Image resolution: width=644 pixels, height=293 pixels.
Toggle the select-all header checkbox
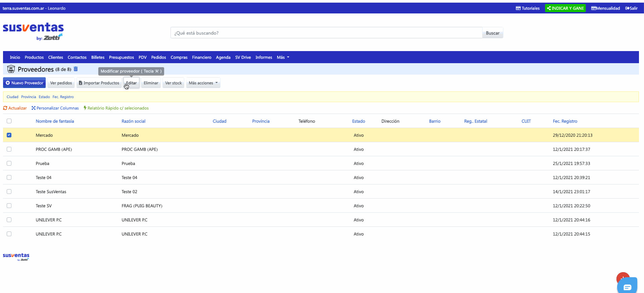point(9,121)
